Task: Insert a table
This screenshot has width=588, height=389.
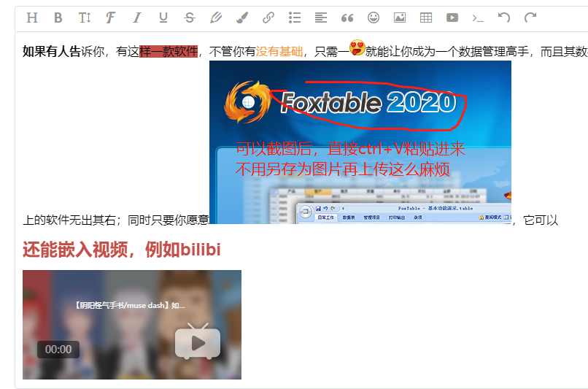Action: click(x=426, y=18)
